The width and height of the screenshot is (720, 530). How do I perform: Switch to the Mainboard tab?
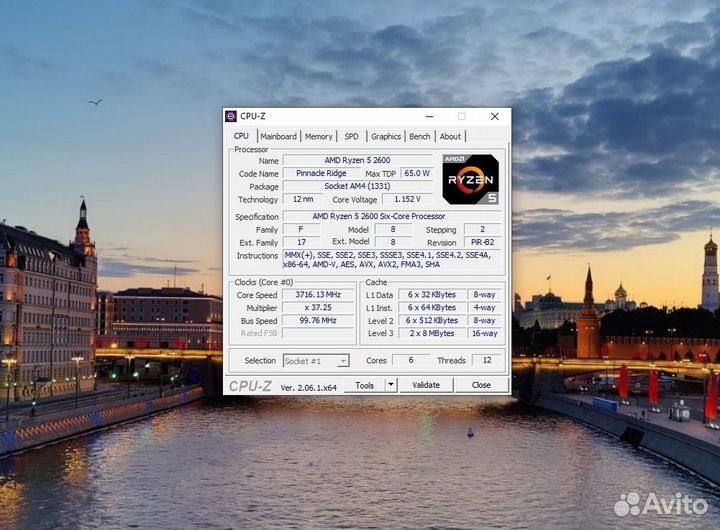[x=278, y=136]
